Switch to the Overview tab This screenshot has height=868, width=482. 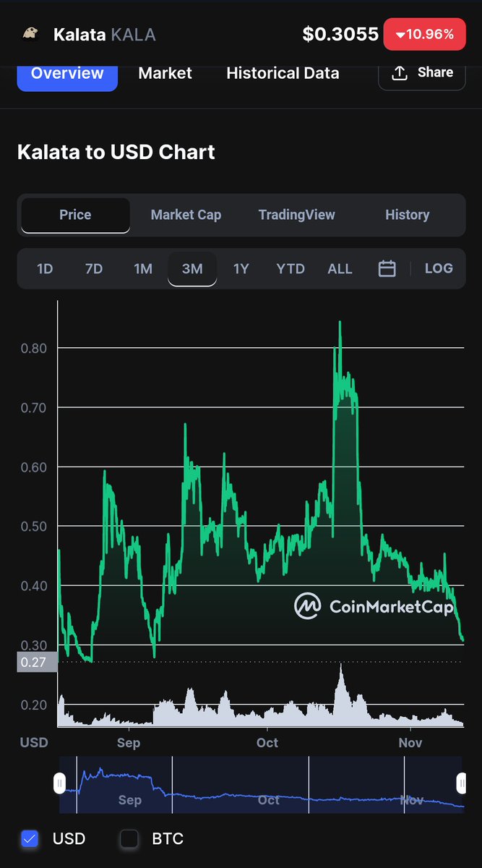coord(67,74)
